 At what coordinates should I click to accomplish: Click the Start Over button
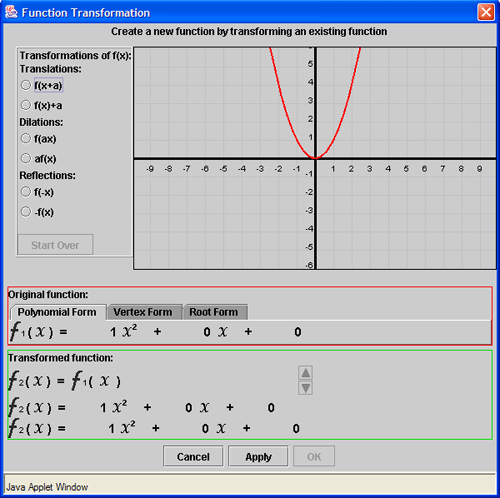(x=55, y=245)
